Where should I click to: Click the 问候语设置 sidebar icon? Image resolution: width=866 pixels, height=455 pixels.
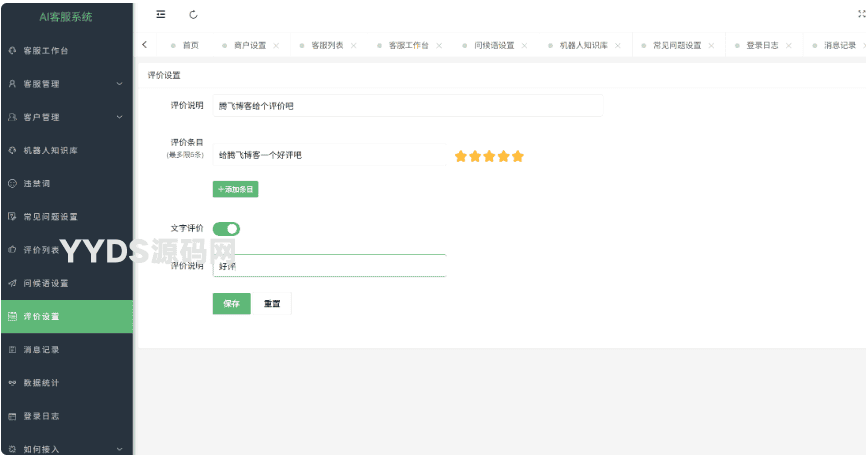click(12, 283)
